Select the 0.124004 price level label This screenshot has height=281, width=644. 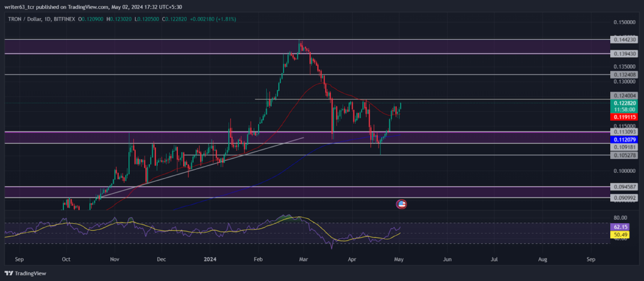point(623,96)
